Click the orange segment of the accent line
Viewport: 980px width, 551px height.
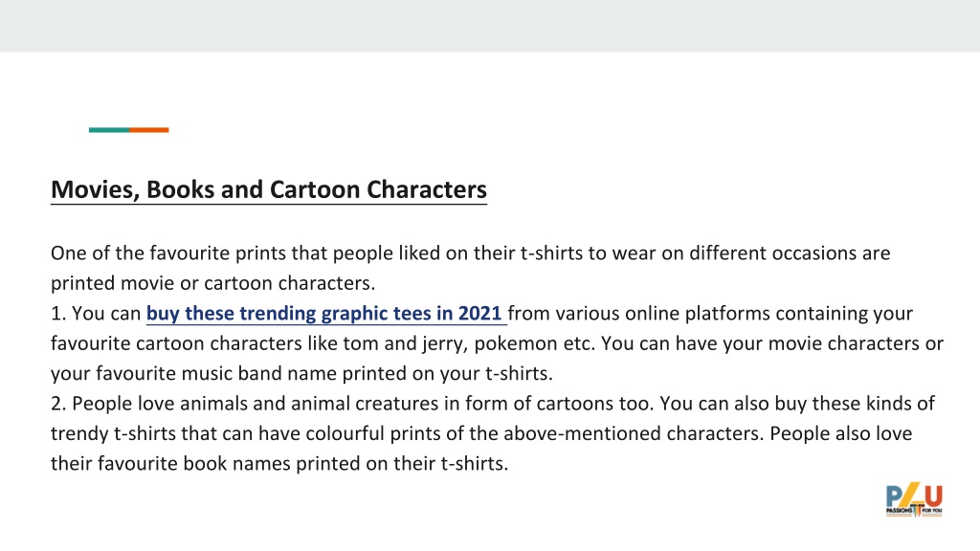(x=148, y=130)
